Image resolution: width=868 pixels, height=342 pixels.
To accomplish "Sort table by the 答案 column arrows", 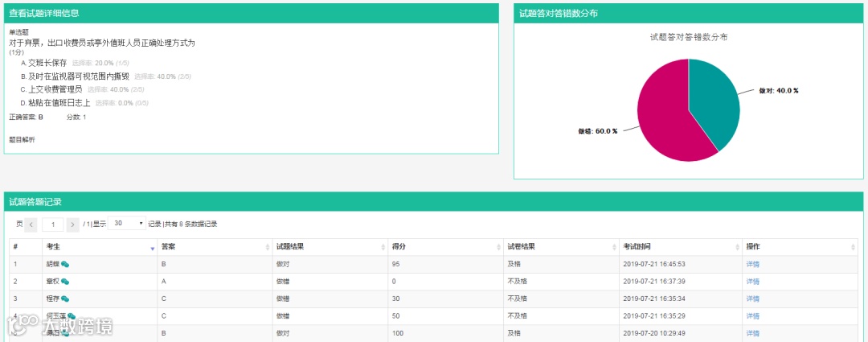I will [268, 247].
